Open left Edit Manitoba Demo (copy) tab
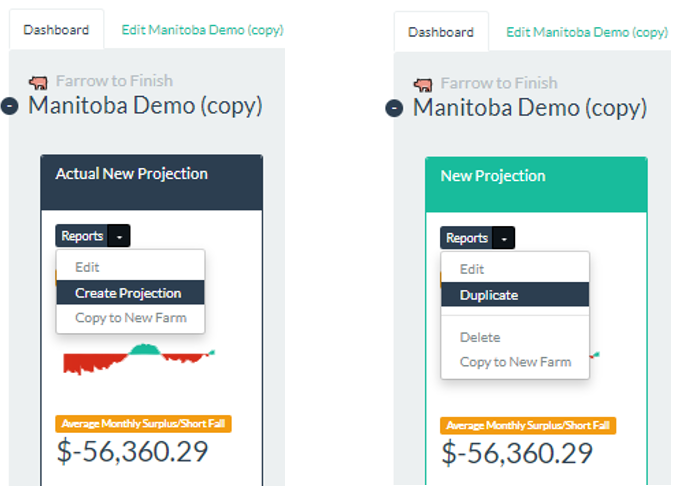This screenshot has height=500, width=680. click(x=203, y=29)
